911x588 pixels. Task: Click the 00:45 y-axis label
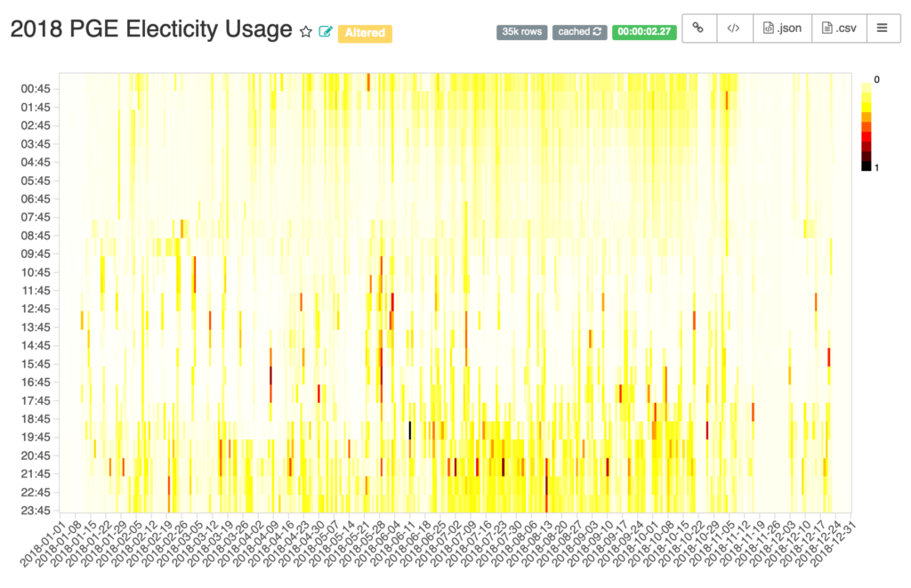click(x=36, y=89)
